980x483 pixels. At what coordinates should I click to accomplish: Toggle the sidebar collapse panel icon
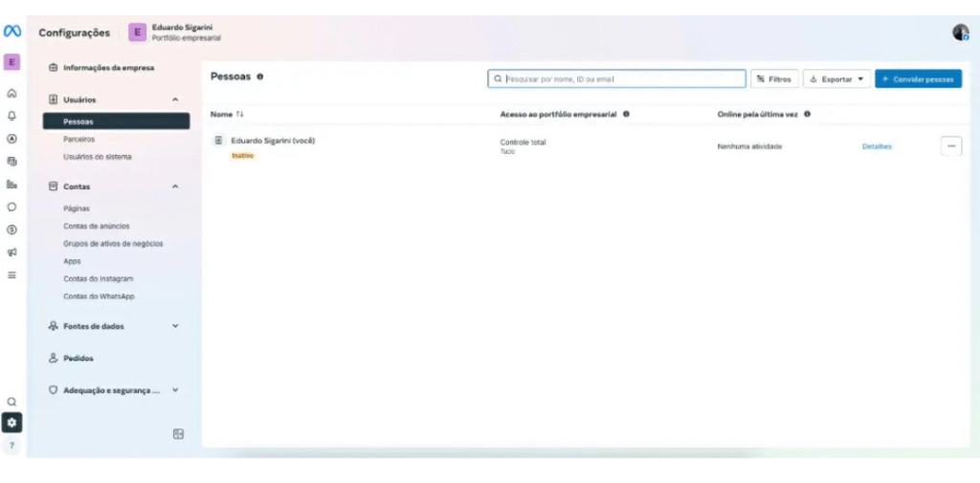coord(178,434)
